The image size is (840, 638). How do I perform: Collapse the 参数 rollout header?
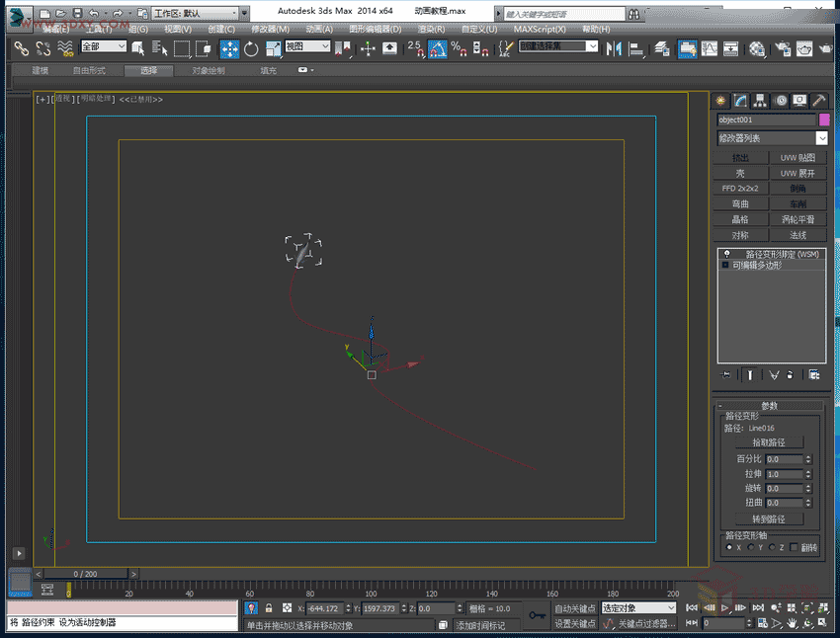[770, 406]
